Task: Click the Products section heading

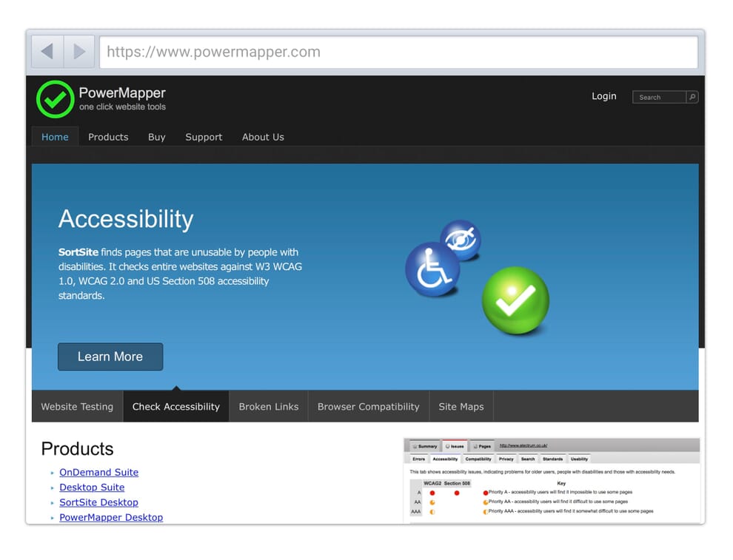Action: click(77, 448)
